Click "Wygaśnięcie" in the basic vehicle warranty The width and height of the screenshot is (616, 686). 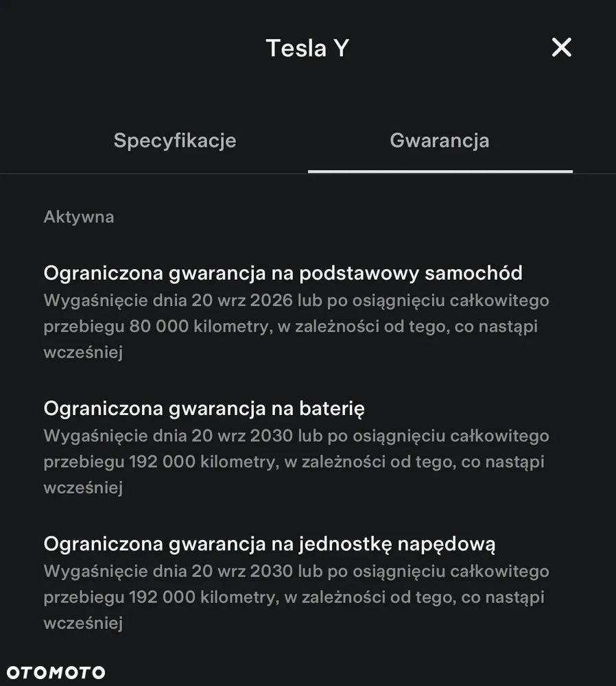pyautogui.click(x=86, y=300)
